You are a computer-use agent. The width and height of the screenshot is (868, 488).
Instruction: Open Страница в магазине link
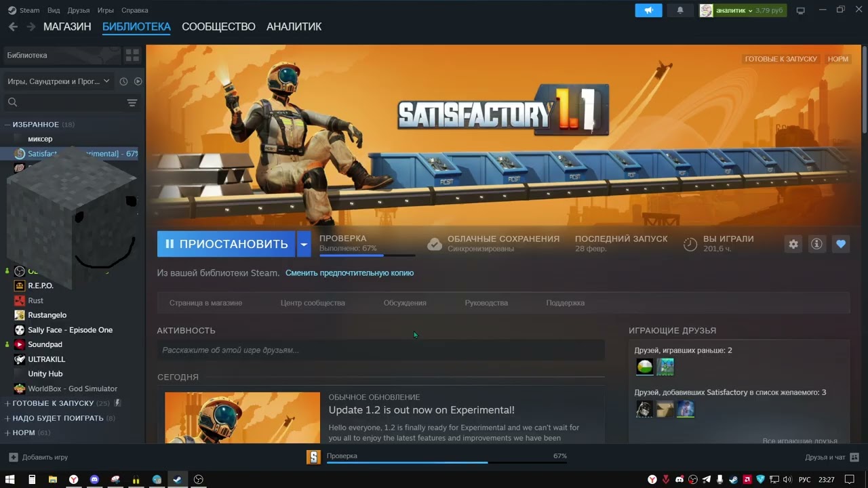click(x=205, y=303)
